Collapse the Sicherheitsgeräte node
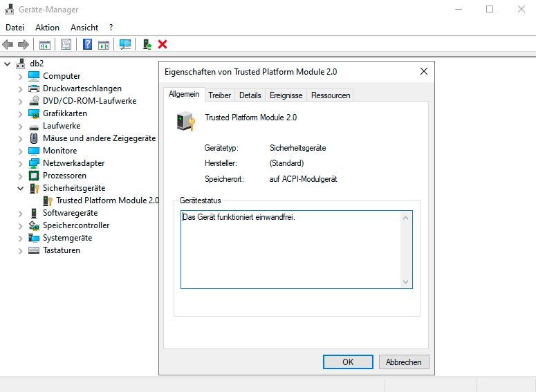 tap(20, 188)
